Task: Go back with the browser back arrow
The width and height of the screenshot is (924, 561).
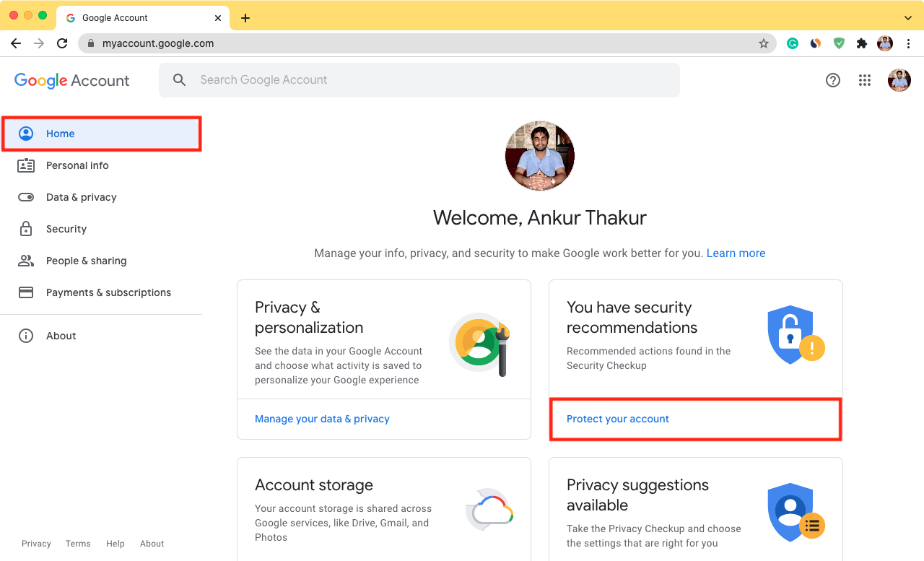Action: (16, 43)
